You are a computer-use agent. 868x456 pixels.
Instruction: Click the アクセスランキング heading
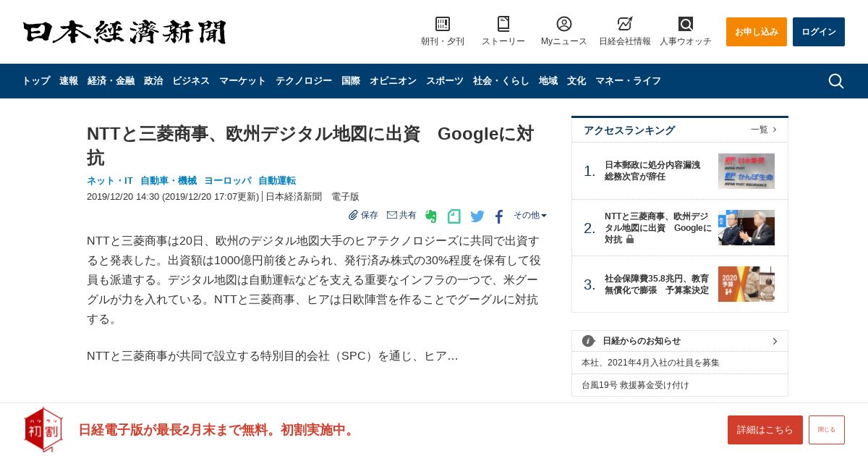click(x=629, y=130)
